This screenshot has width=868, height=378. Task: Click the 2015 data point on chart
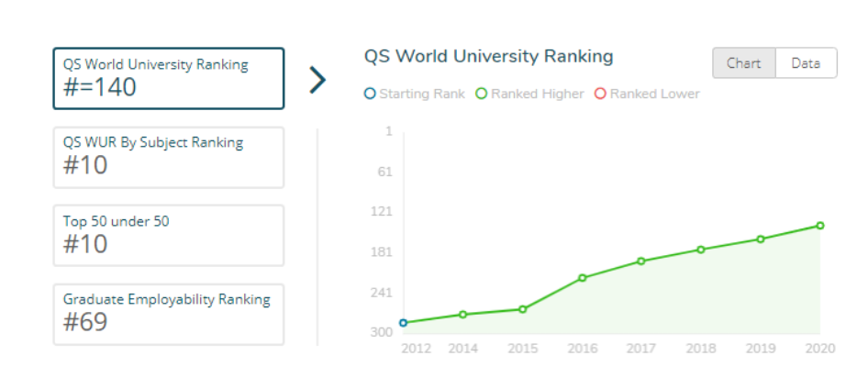click(x=522, y=309)
